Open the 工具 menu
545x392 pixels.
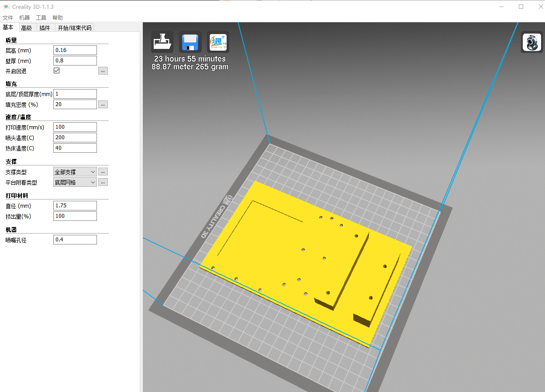(41, 18)
